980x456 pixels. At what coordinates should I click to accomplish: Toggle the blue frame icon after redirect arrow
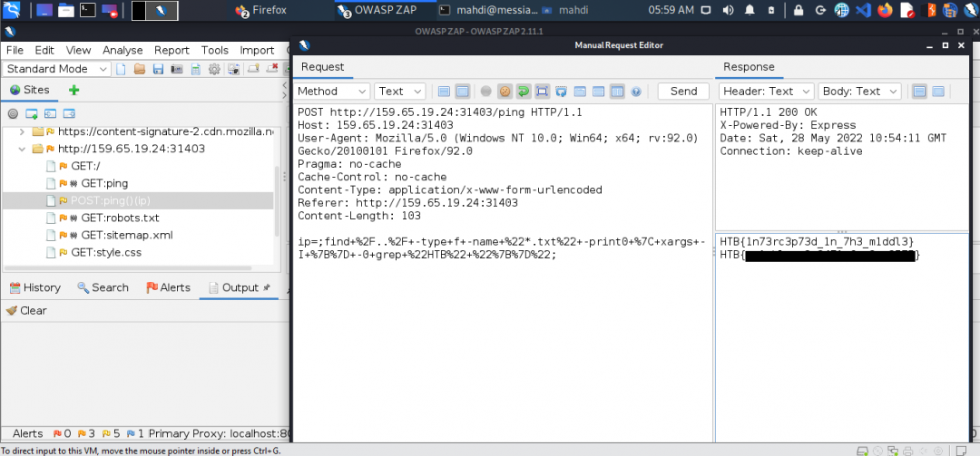point(542,92)
